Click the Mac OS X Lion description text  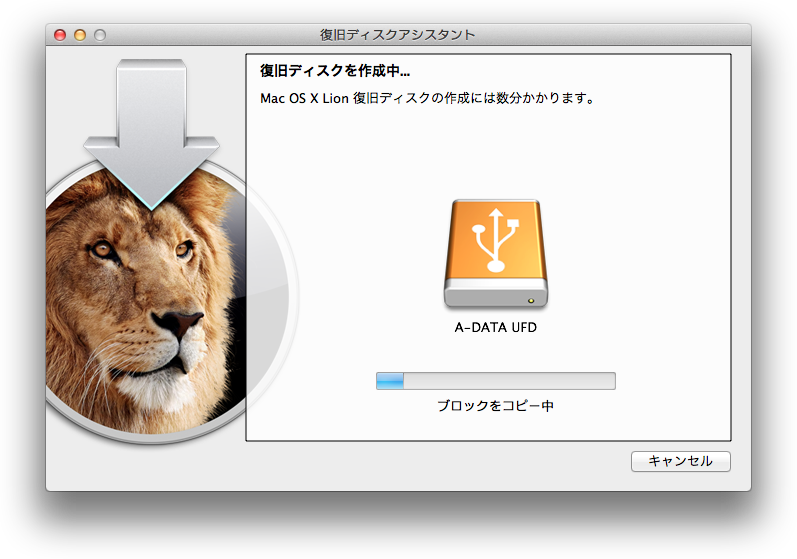(x=427, y=98)
